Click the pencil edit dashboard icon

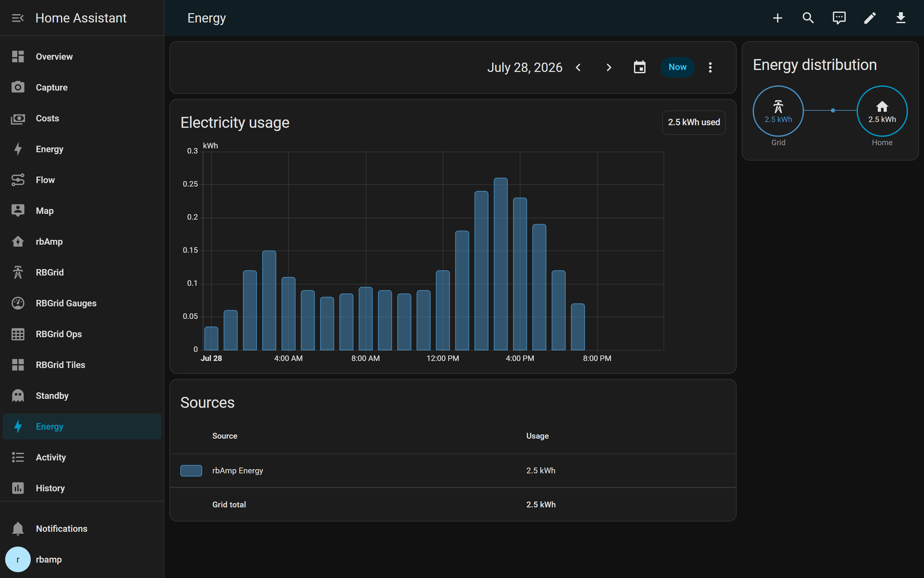[870, 18]
